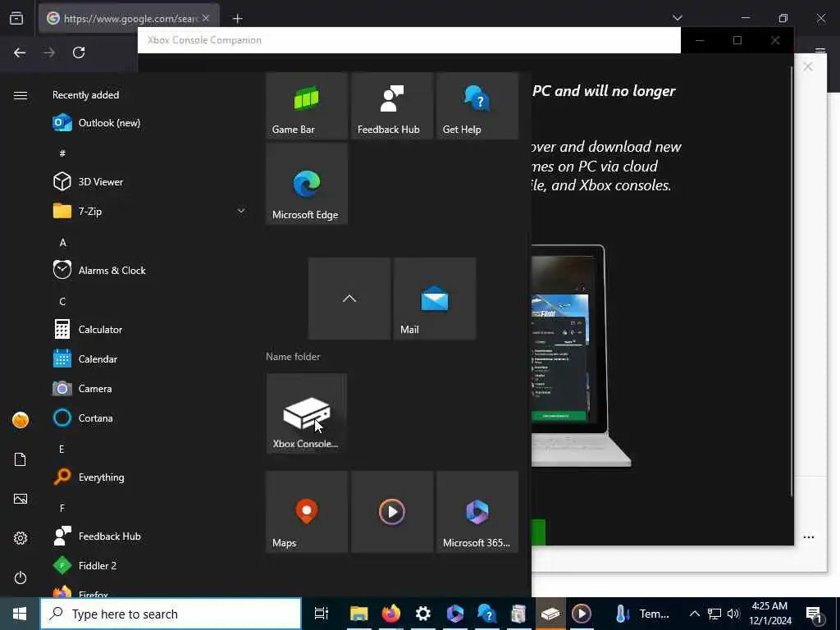Image resolution: width=840 pixels, height=630 pixels.
Task: Open Pictures from the Start sidebar
Action: [21, 499]
